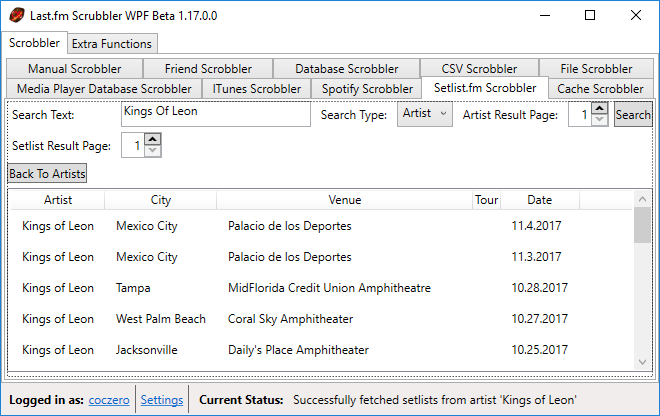Click the Current Status message text

click(x=435, y=400)
